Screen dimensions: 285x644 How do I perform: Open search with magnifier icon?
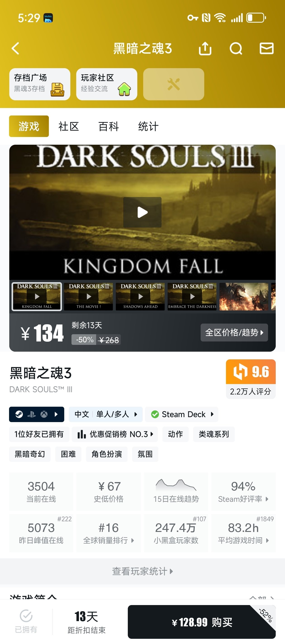pyautogui.click(x=236, y=48)
